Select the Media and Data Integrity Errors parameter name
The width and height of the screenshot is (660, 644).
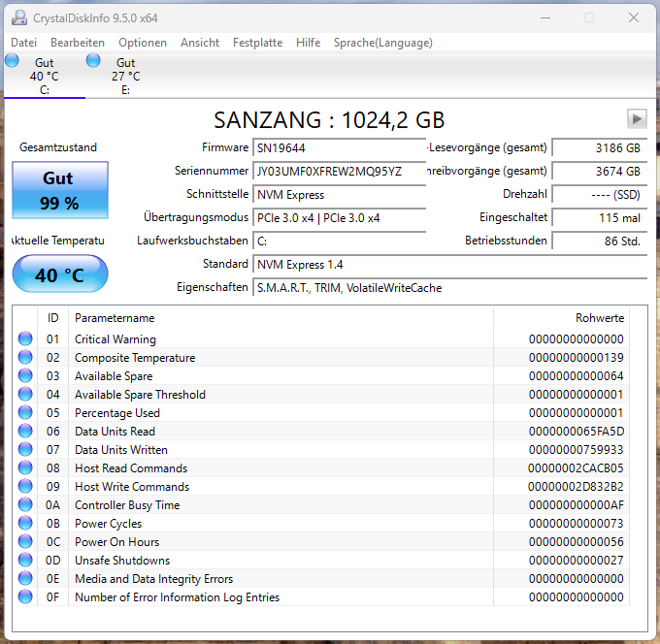pyautogui.click(x=153, y=579)
